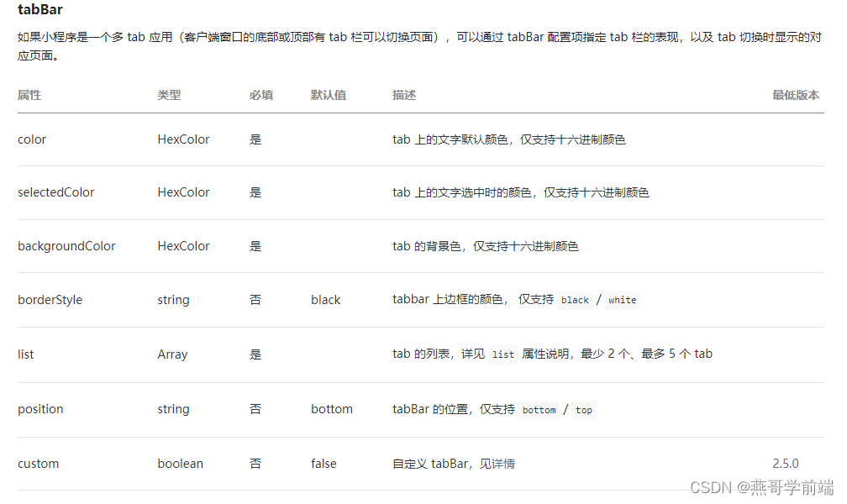The width and height of the screenshot is (847, 504).
Task: Select the custom property name
Action: (x=39, y=464)
